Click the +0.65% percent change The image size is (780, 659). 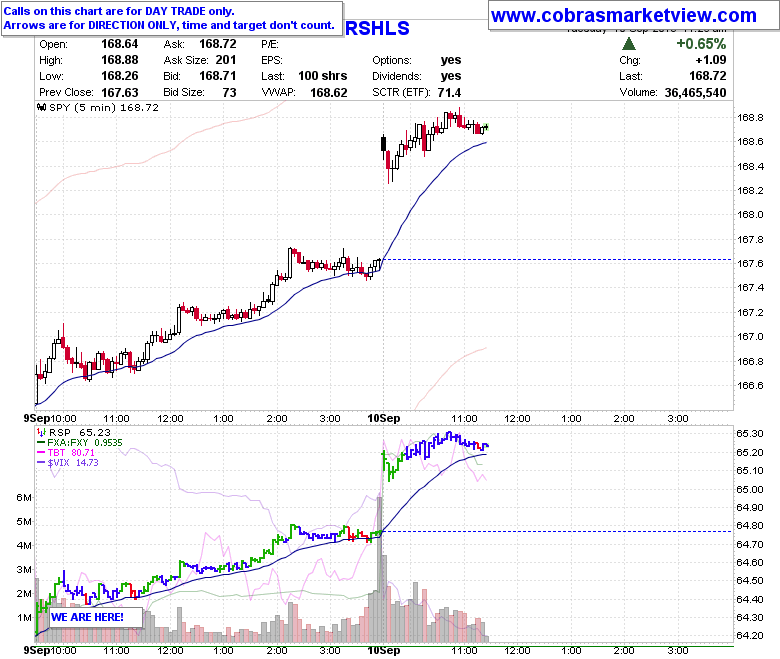(x=701, y=44)
